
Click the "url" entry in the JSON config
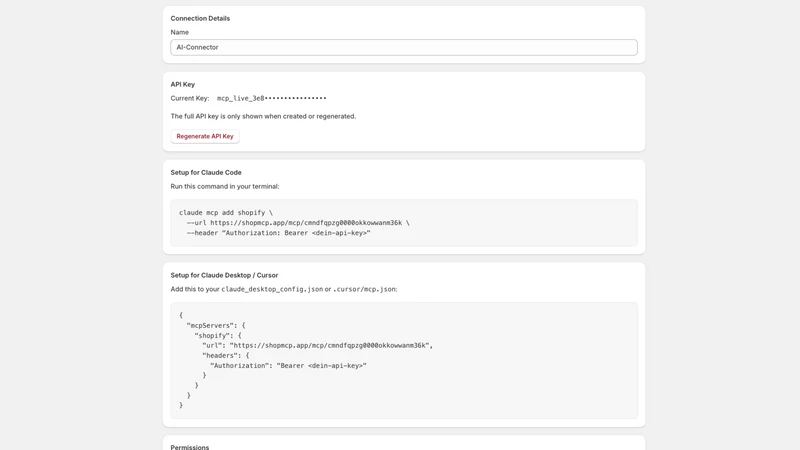[x=317, y=345]
